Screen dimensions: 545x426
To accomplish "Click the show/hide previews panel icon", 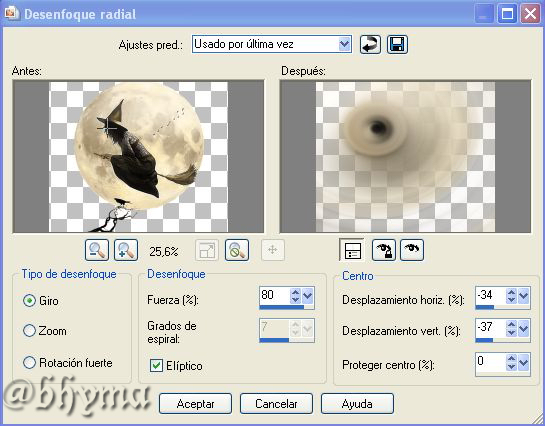I will click(352, 250).
